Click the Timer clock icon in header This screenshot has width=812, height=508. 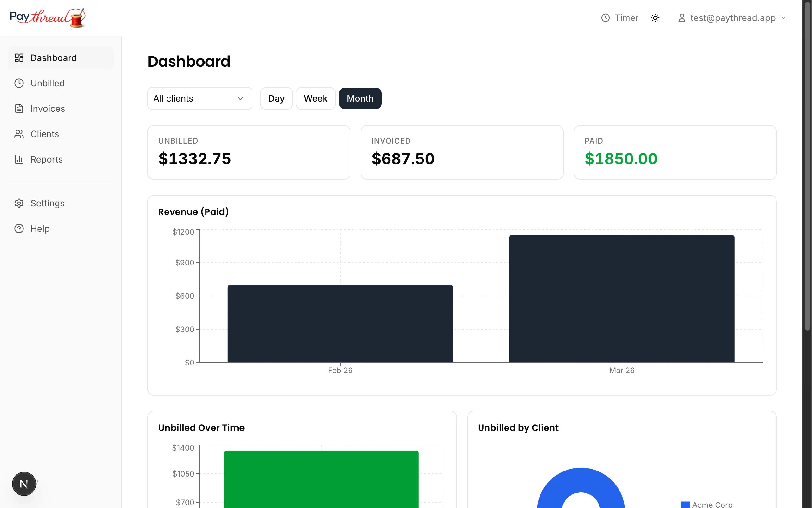[605, 18]
